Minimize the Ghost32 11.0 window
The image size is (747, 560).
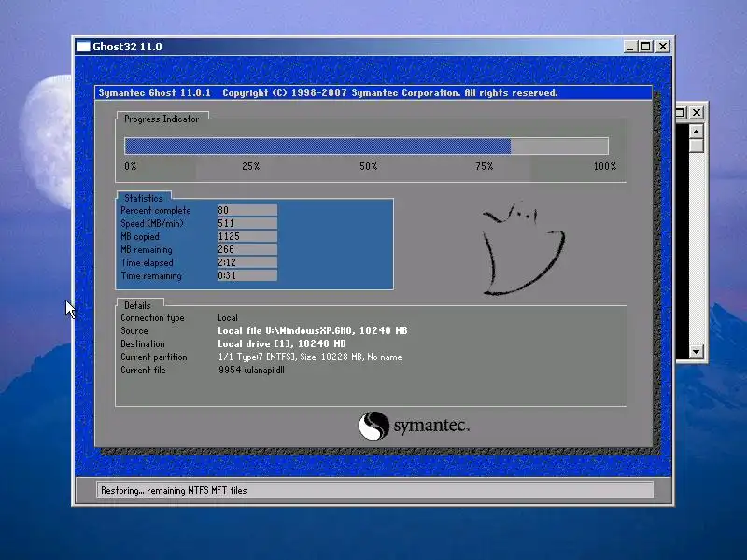point(629,47)
